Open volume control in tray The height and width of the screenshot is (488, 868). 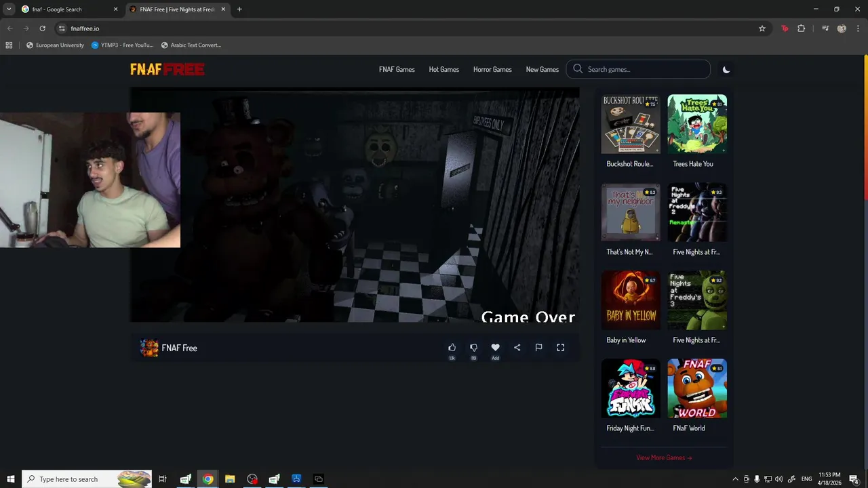click(x=778, y=479)
